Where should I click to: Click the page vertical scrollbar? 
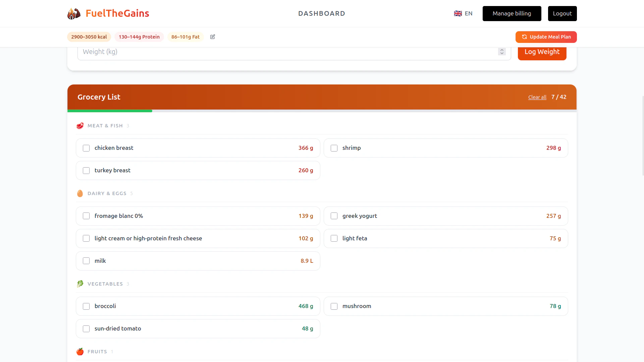tap(642, 135)
